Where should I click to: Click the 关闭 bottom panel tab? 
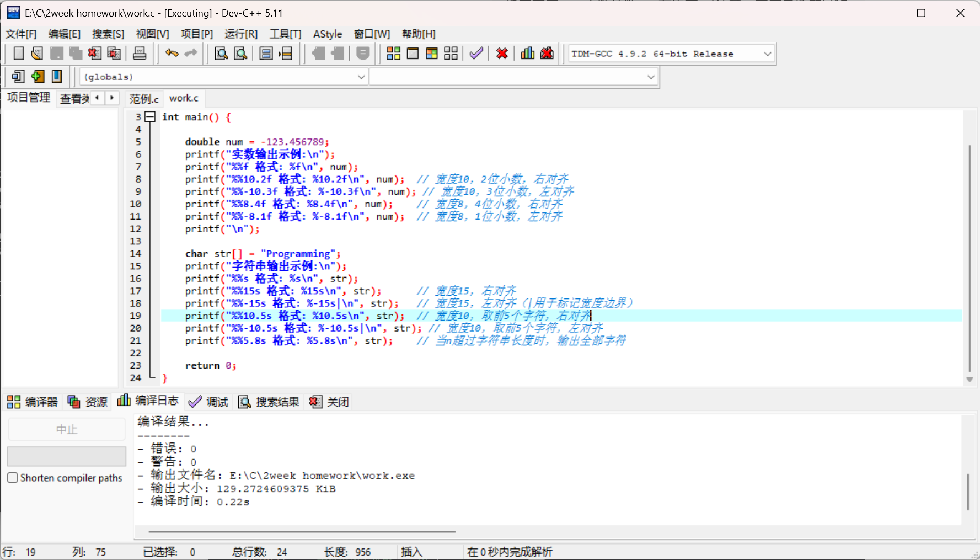point(330,402)
